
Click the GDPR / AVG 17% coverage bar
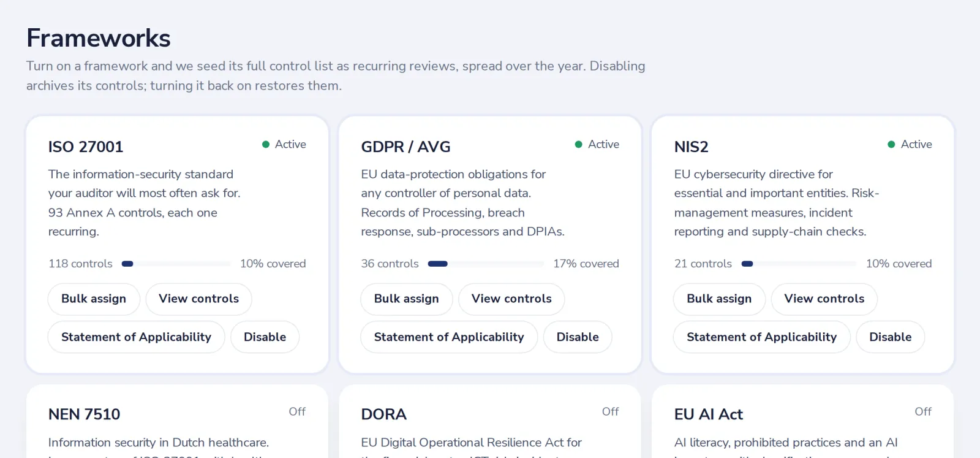[486, 264]
